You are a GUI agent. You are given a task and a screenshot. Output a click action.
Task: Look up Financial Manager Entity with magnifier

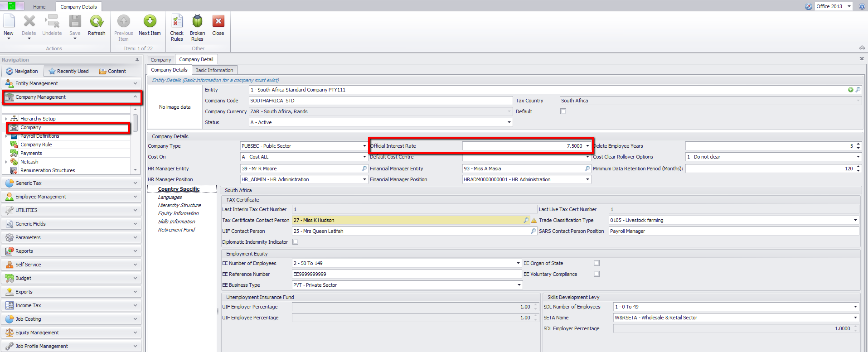point(587,169)
